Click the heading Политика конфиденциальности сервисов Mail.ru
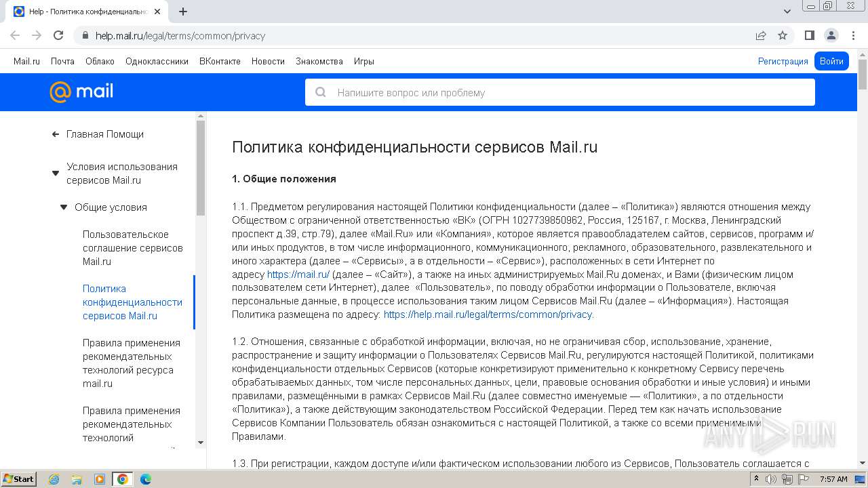 pyautogui.click(x=414, y=147)
